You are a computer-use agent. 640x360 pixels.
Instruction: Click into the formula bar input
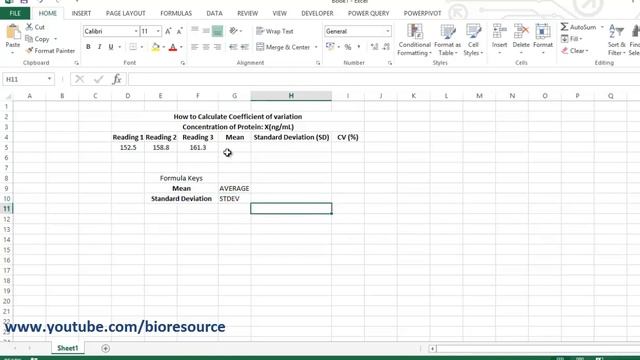[x=384, y=79]
